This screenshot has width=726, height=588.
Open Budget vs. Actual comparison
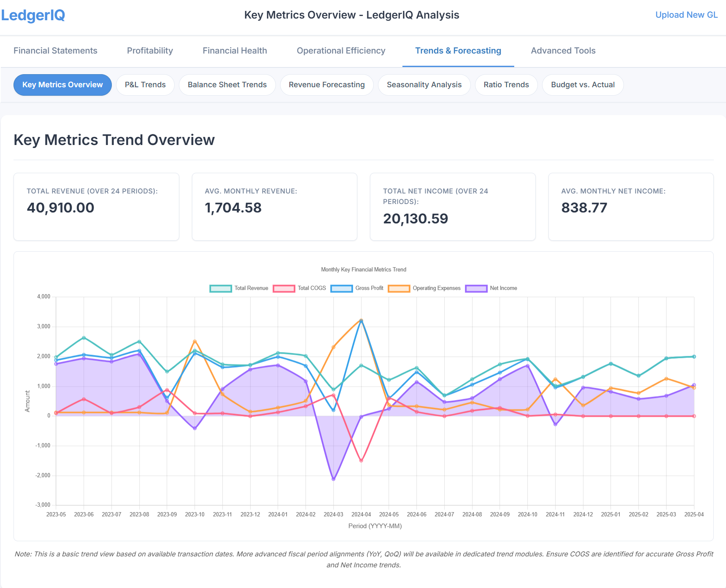tap(583, 85)
